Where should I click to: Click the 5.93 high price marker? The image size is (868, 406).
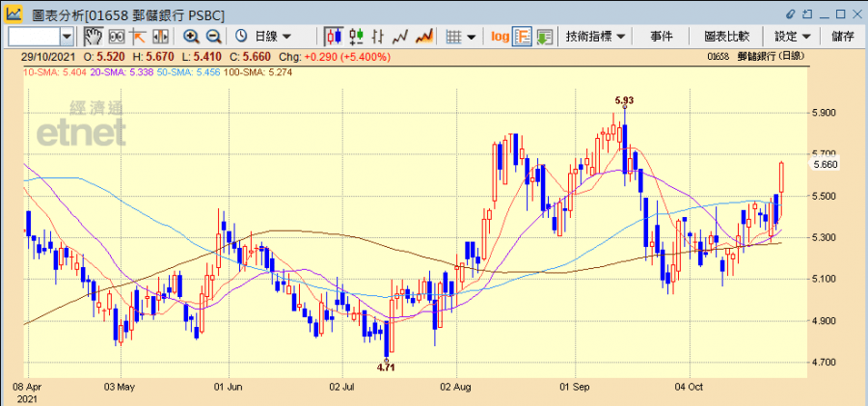[624, 100]
